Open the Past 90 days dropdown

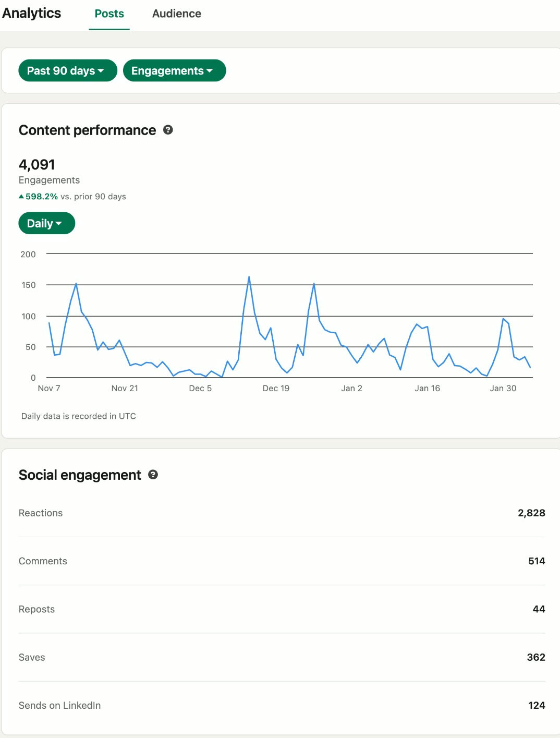point(68,70)
